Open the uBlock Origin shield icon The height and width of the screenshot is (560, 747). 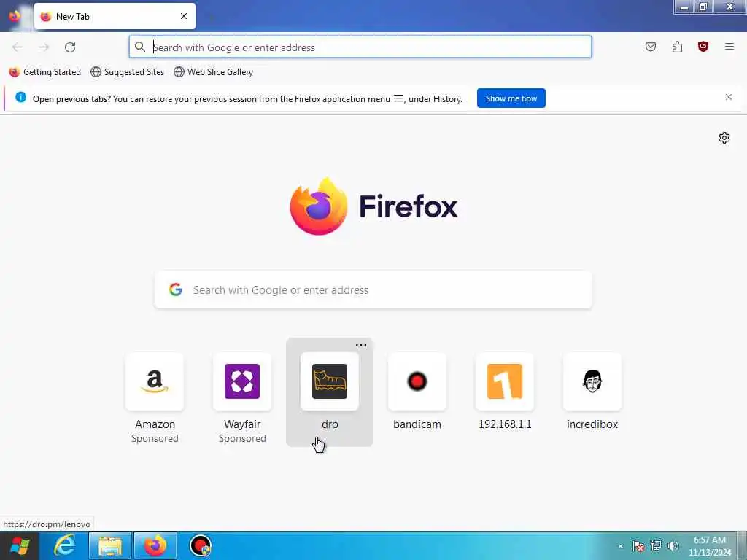click(703, 47)
